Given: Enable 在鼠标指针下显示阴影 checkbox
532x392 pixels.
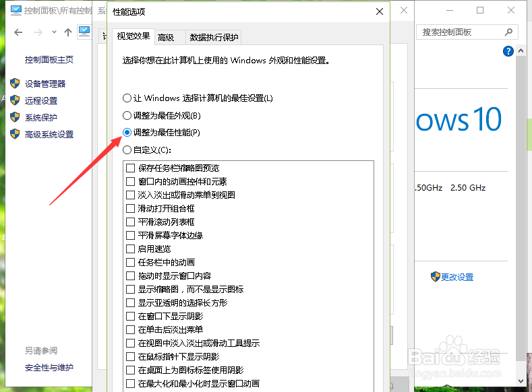Looking at the screenshot, I should [130, 357].
